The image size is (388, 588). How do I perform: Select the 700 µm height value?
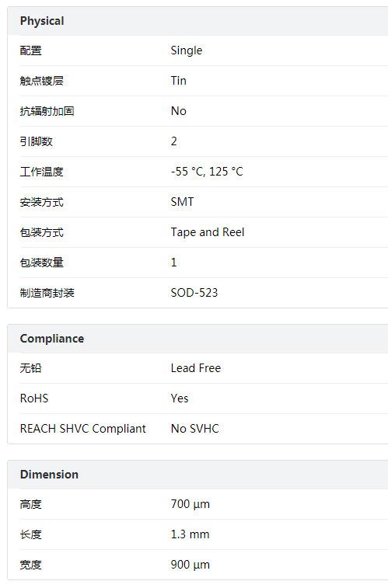click(x=191, y=504)
